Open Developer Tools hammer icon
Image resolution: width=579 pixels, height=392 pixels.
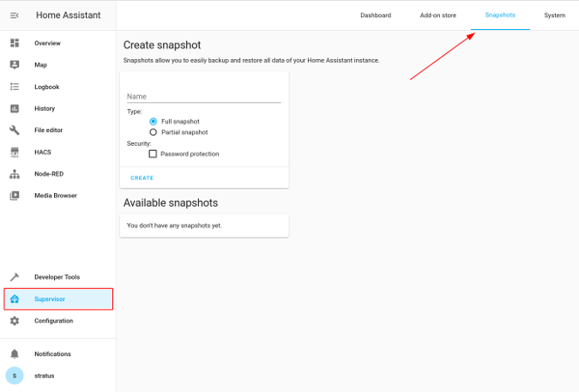click(15, 277)
